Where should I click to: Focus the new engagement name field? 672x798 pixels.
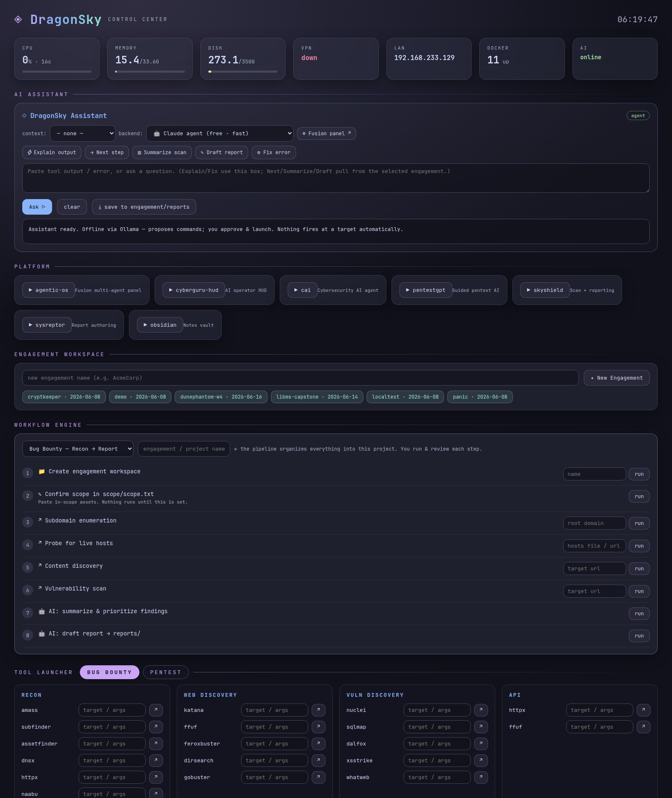300,378
